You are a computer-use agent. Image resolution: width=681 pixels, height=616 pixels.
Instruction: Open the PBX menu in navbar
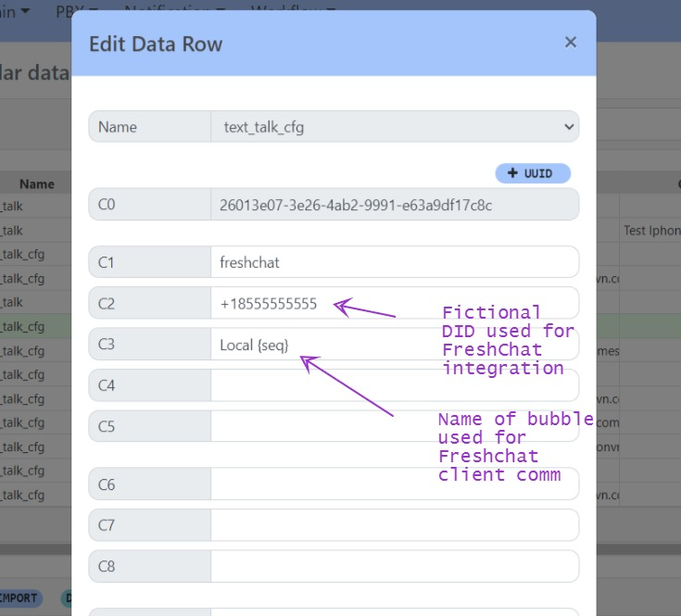(68, 11)
